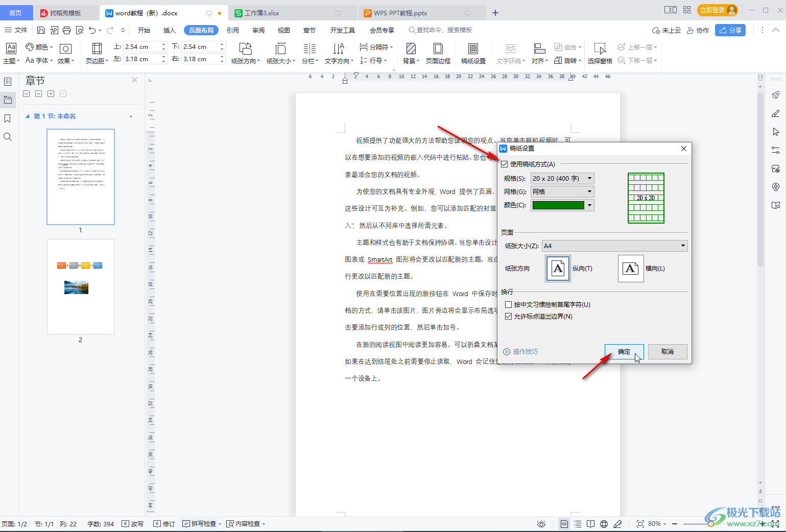The height and width of the screenshot is (532, 786).
Task: Uncheck 允许标点溢出边界 checkbox
Action: coord(509,317)
